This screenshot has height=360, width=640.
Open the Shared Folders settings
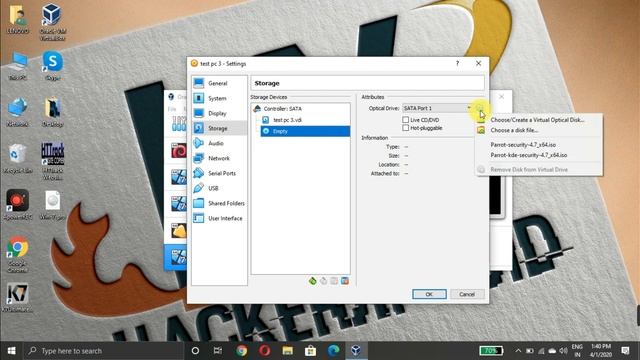click(x=219, y=203)
